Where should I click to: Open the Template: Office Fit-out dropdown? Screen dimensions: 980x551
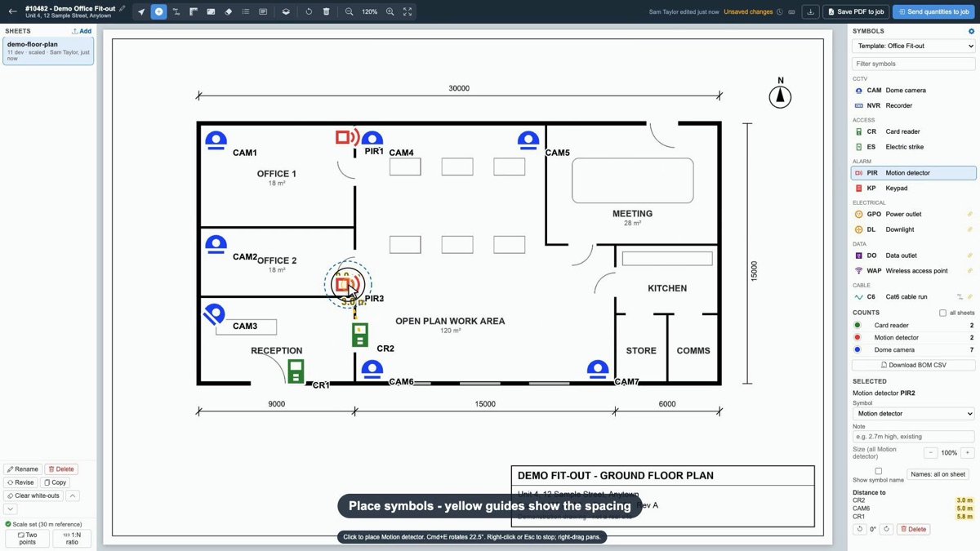point(914,46)
